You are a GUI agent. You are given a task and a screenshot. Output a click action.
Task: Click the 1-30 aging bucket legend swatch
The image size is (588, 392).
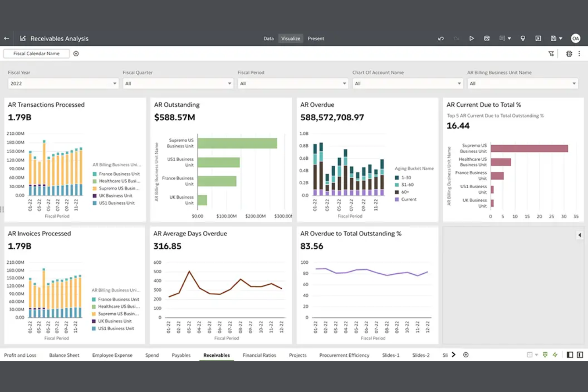[397, 178]
